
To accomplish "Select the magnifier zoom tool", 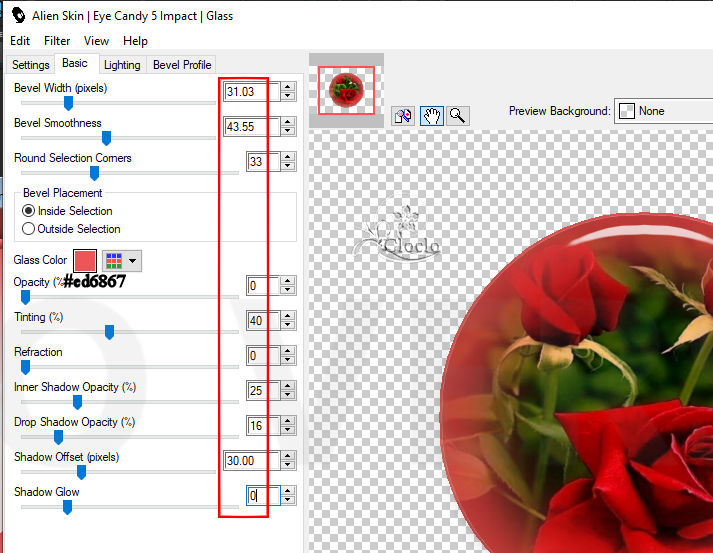I will click(458, 115).
